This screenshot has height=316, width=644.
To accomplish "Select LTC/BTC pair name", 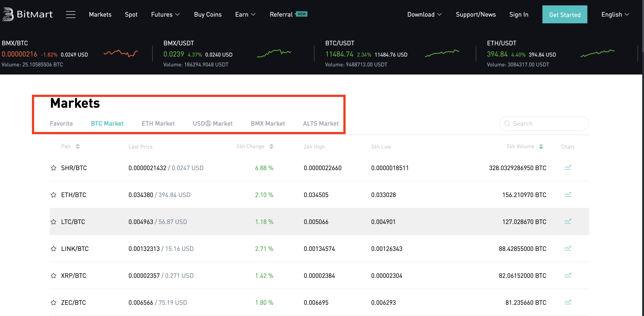I will click(x=73, y=222).
